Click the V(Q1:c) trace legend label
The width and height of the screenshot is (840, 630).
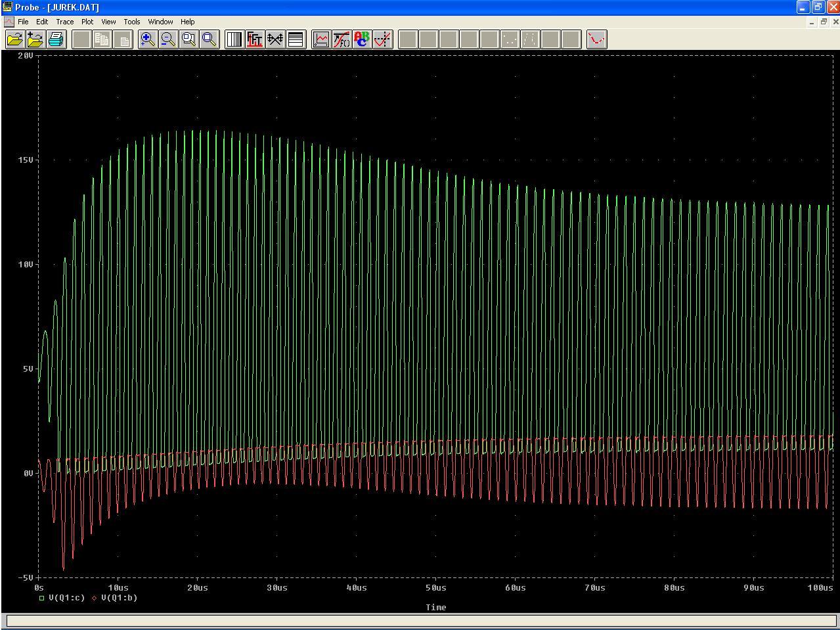[67, 598]
